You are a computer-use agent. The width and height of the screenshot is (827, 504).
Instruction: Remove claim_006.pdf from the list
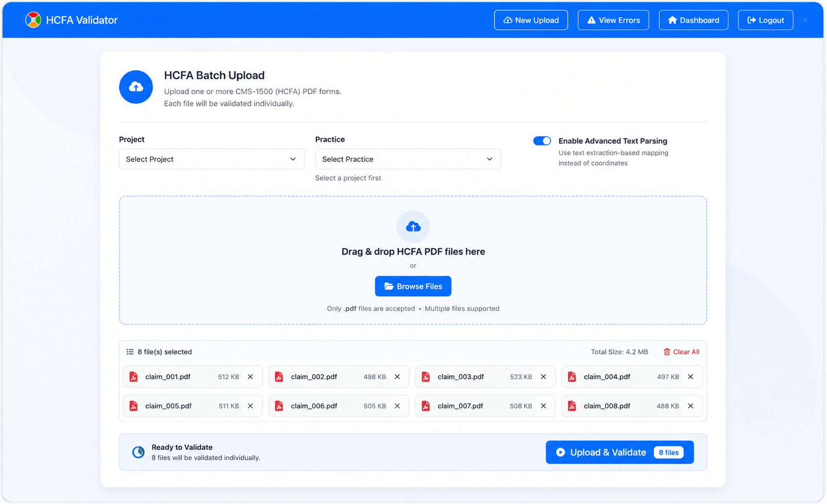coord(397,406)
